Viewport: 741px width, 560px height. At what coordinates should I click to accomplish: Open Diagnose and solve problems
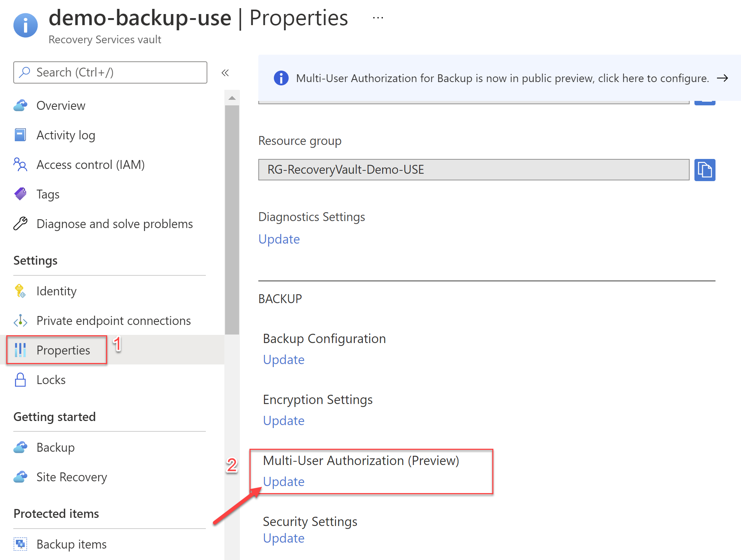115,224
